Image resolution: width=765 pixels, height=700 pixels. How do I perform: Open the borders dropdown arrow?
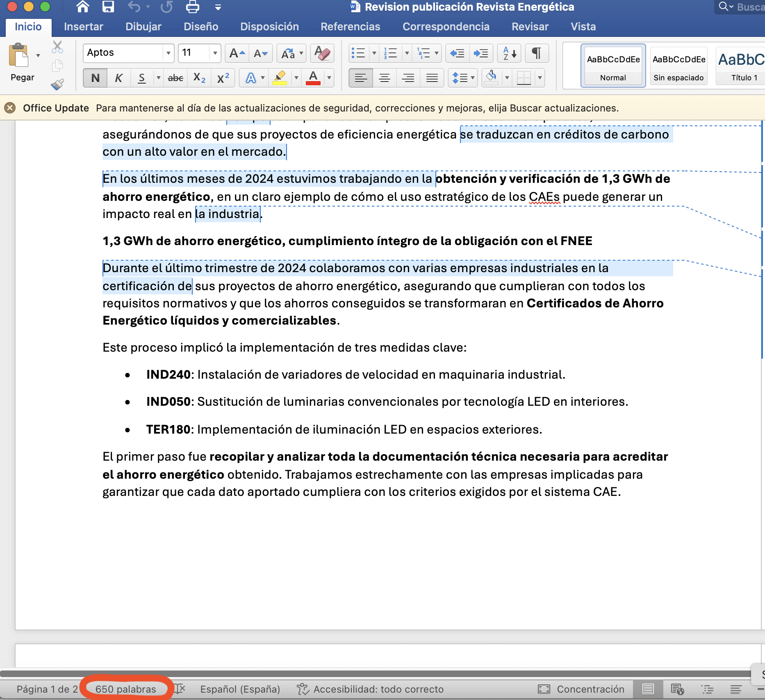(x=540, y=78)
